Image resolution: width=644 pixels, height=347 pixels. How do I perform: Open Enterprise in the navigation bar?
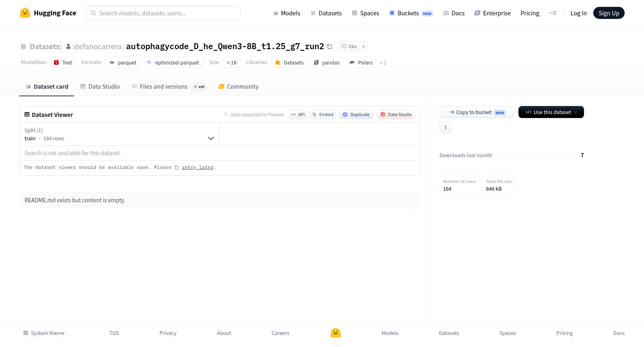[493, 13]
